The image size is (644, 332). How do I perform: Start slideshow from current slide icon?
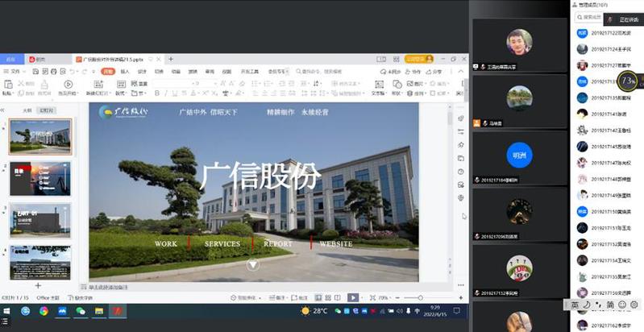pyautogui.click(x=69, y=85)
